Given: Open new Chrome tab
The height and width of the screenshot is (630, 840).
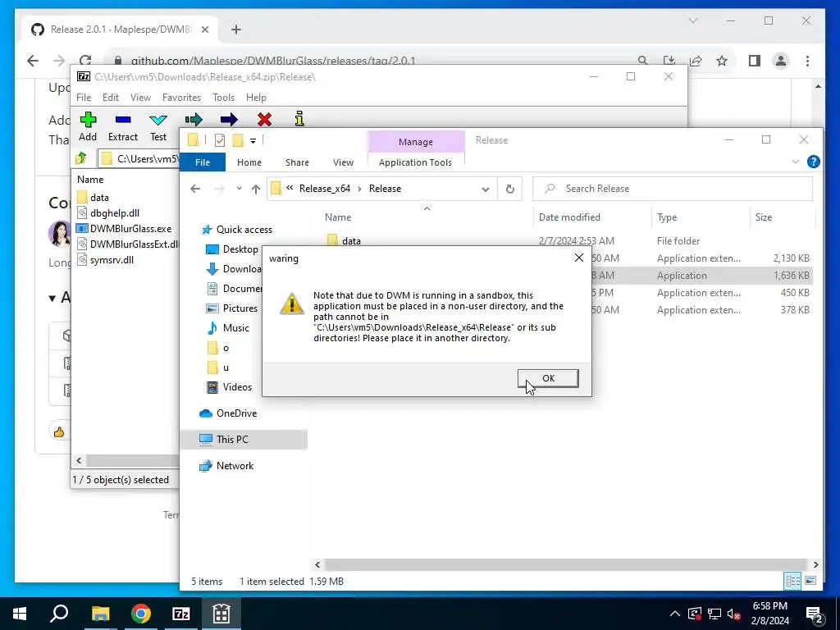Looking at the screenshot, I should coord(236,30).
